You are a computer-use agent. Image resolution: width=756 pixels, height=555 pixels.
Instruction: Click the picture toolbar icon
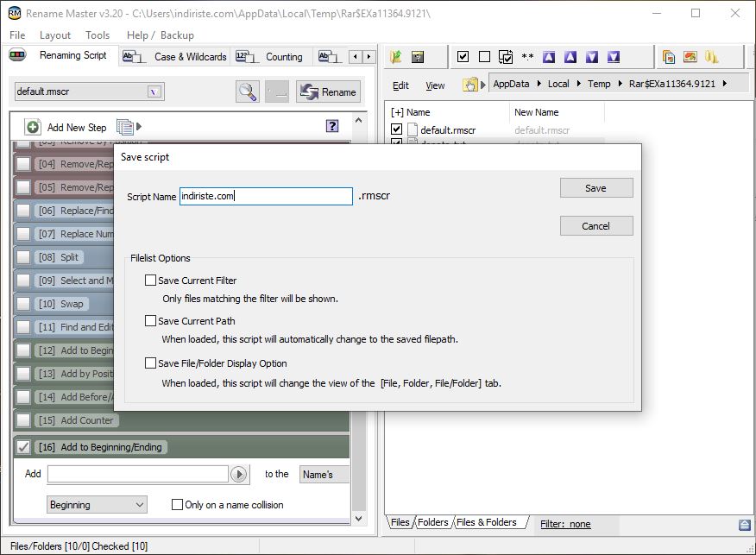[690, 57]
